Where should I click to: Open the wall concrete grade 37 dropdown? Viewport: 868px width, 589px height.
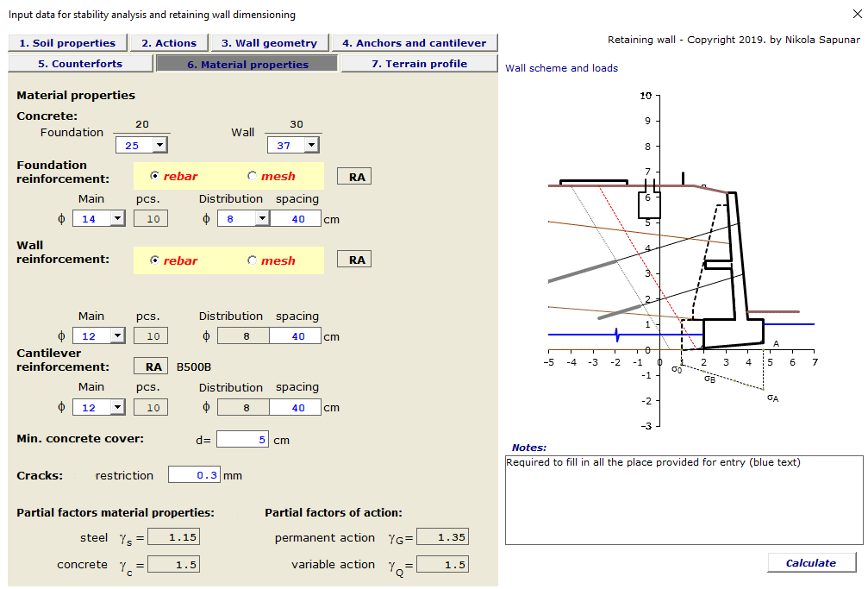coord(312,144)
